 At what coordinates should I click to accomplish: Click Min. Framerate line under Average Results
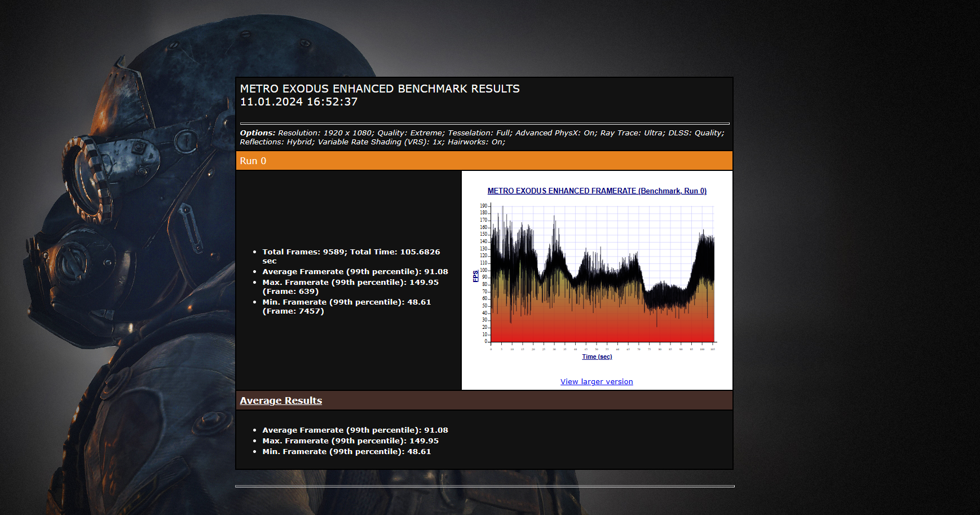(347, 452)
